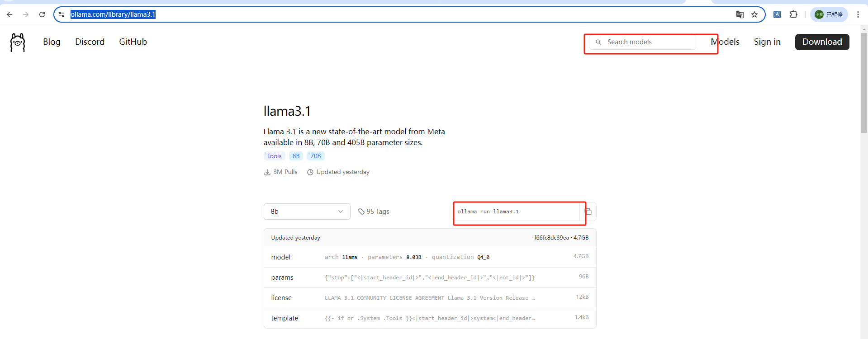The image size is (868, 339).
Task: Click the 70B tag badge
Action: point(315,156)
